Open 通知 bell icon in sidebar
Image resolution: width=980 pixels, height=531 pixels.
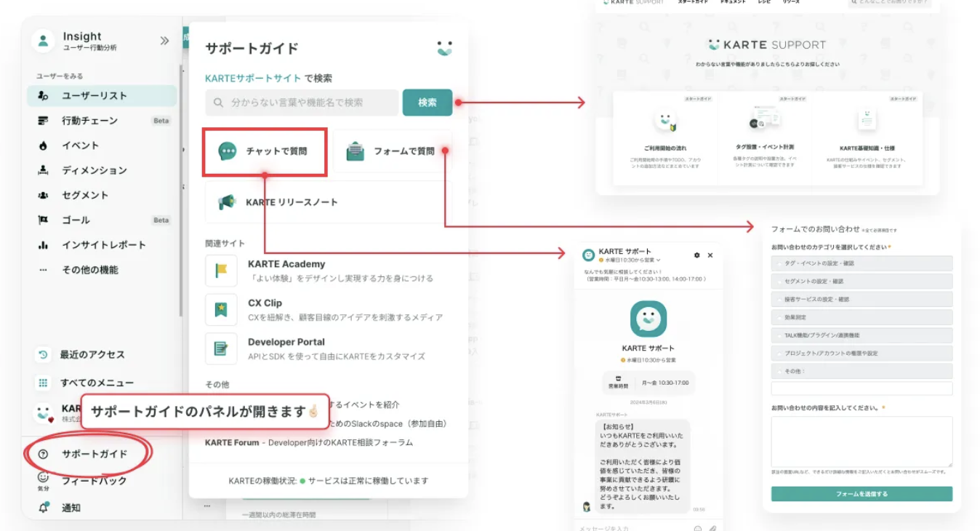pyautogui.click(x=44, y=508)
